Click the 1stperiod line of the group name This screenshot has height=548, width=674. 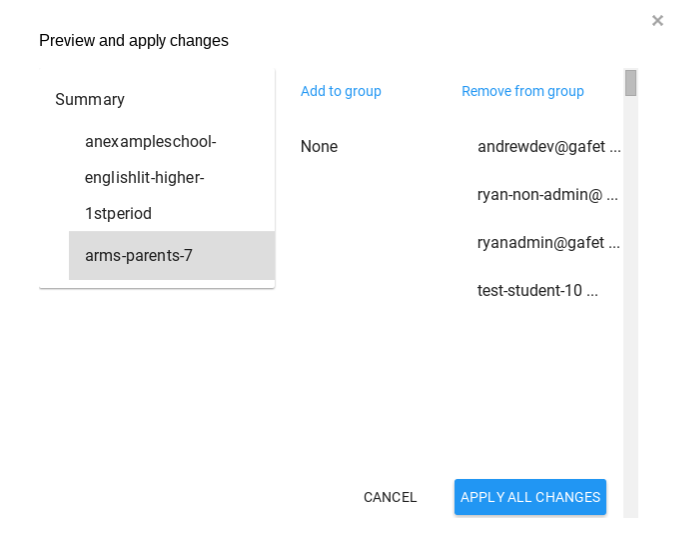click(118, 214)
